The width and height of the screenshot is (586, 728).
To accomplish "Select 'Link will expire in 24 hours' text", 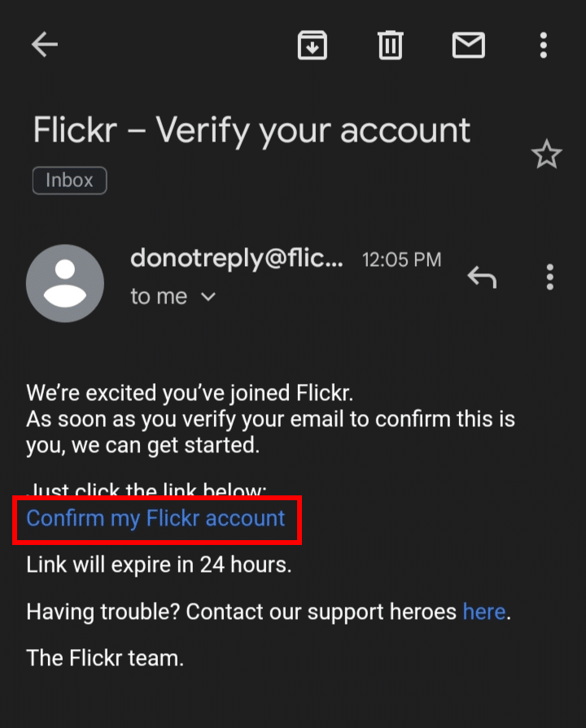I will [x=160, y=565].
